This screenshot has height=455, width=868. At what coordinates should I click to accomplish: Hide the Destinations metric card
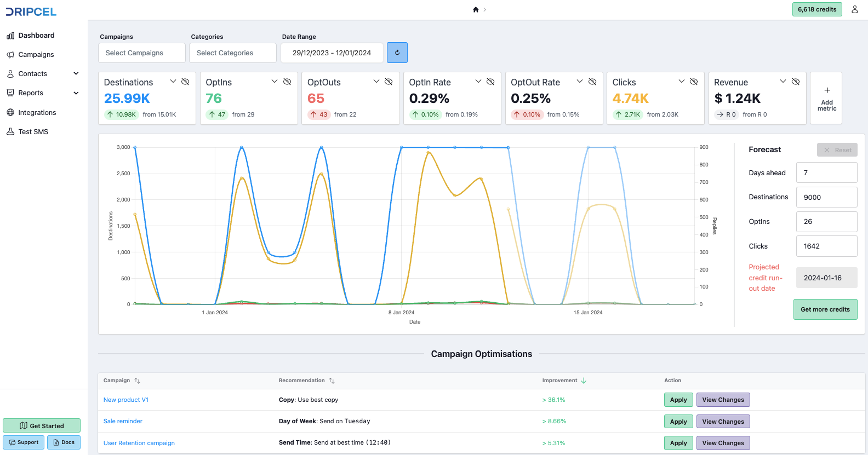click(x=185, y=82)
